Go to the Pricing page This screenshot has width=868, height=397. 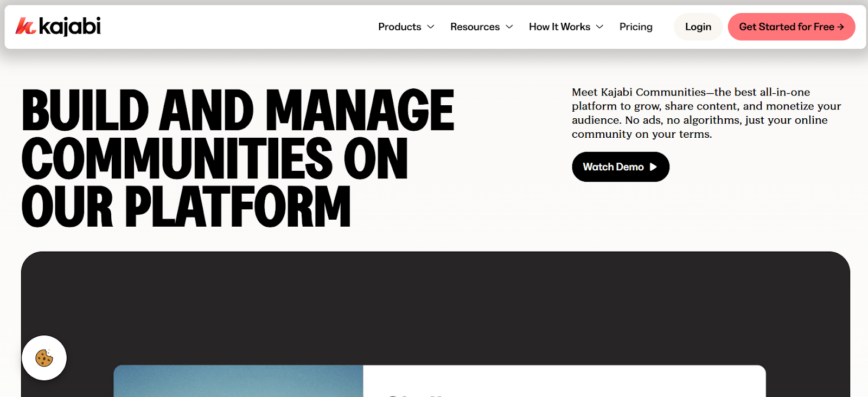636,27
